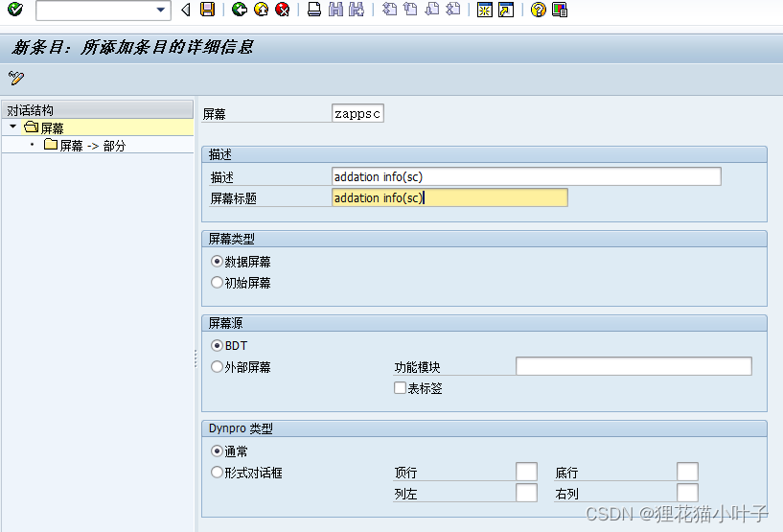The image size is (783, 532).
Task: Click the Customize Local Layout icon
Action: click(560, 10)
